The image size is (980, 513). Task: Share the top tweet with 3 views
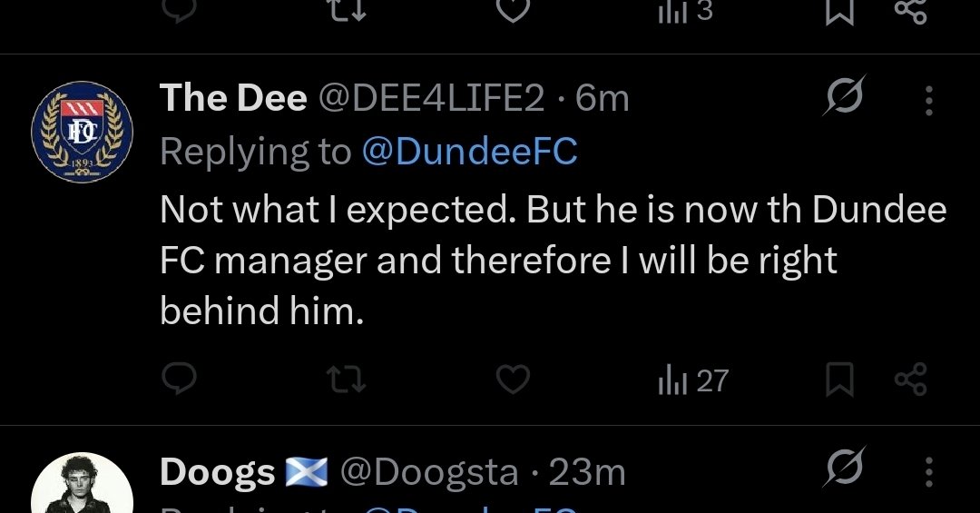click(910, 9)
